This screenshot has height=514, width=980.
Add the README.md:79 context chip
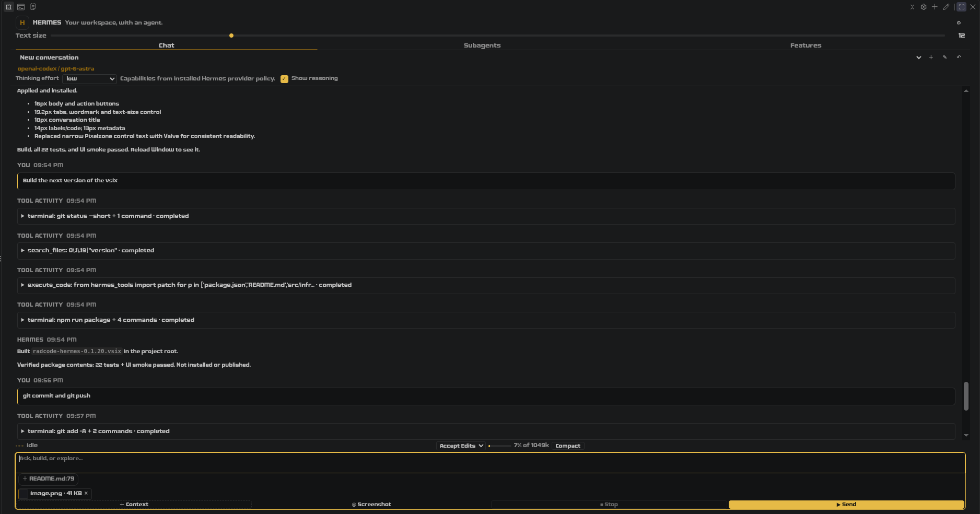tap(49, 478)
